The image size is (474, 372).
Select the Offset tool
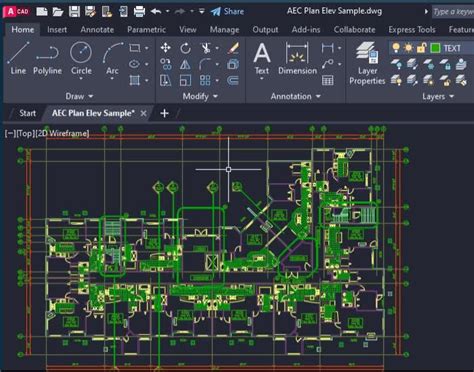tap(233, 80)
